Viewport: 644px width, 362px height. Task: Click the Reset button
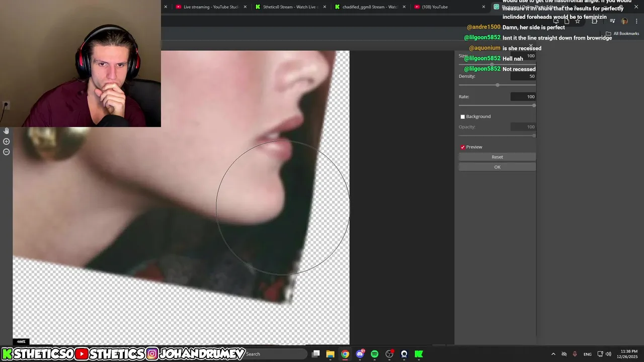pos(497,157)
